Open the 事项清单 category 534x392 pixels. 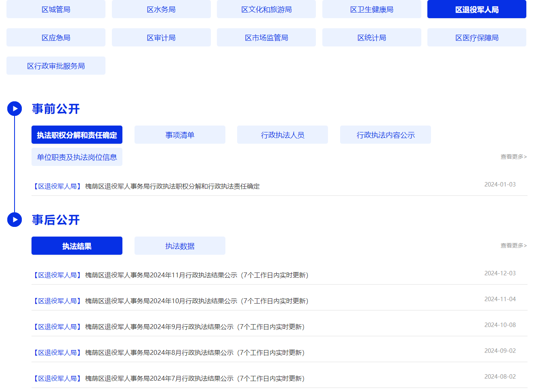pos(180,135)
